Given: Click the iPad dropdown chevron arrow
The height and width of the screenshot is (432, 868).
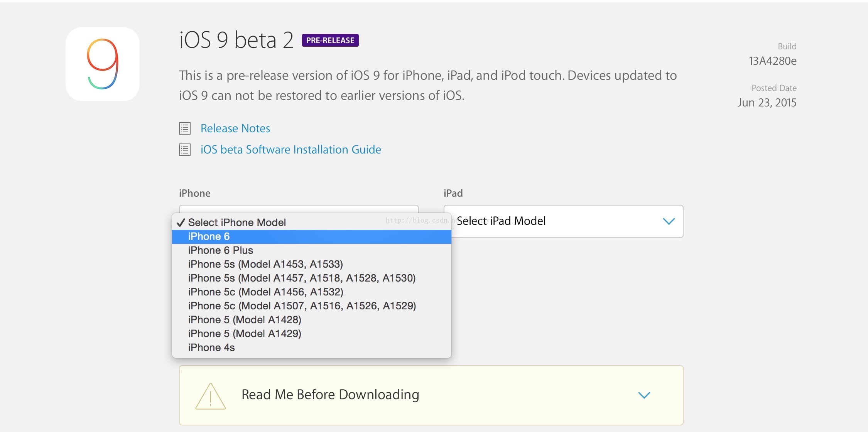Looking at the screenshot, I should [669, 221].
